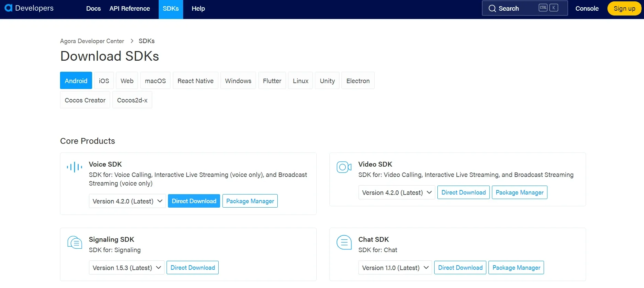Click Package Manager for Chat SDK
This screenshot has width=644, height=288.
tap(516, 268)
